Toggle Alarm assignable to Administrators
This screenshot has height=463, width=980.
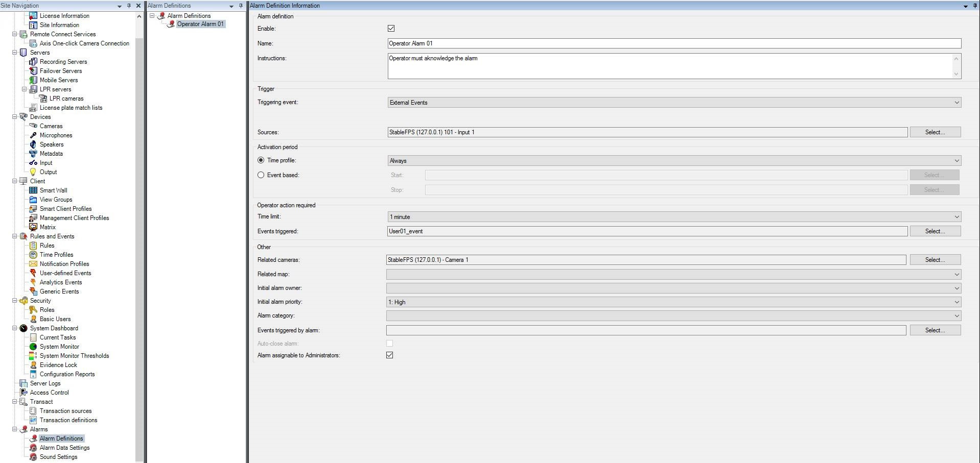coord(389,355)
